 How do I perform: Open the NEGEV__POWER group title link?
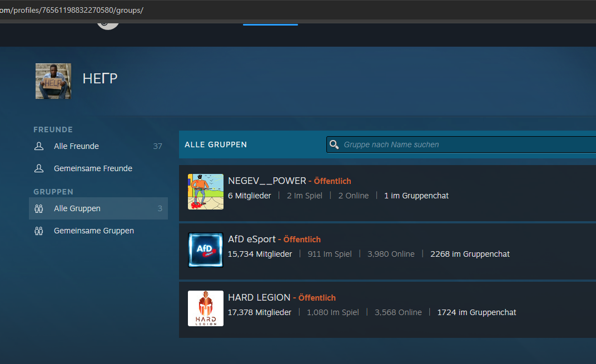pyautogui.click(x=267, y=181)
